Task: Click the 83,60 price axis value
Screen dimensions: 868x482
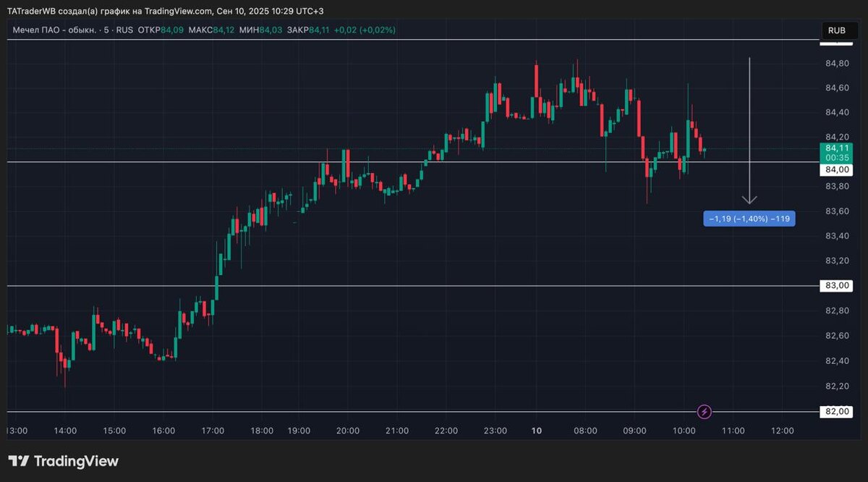Action: click(x=837, y=211)
